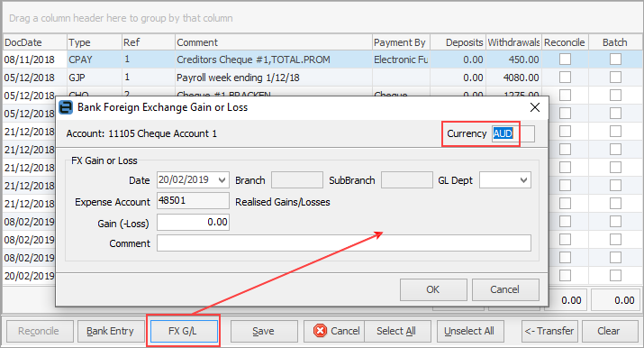Sort by the Deposits column header

tap(458, 42)
